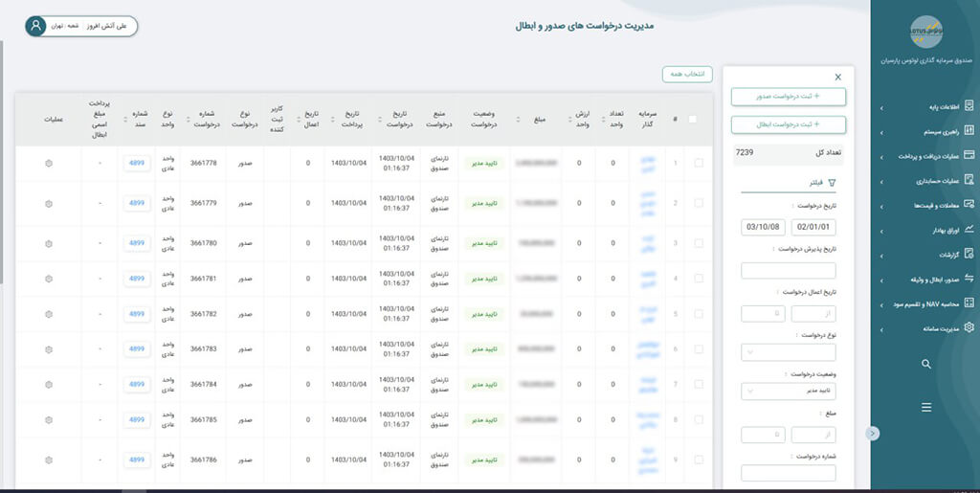The height and width of the screenshot is (493, 980).
Task: Open the وضعیت درخواست dropdown showing تایید مدیر
Action: (788, 391)
